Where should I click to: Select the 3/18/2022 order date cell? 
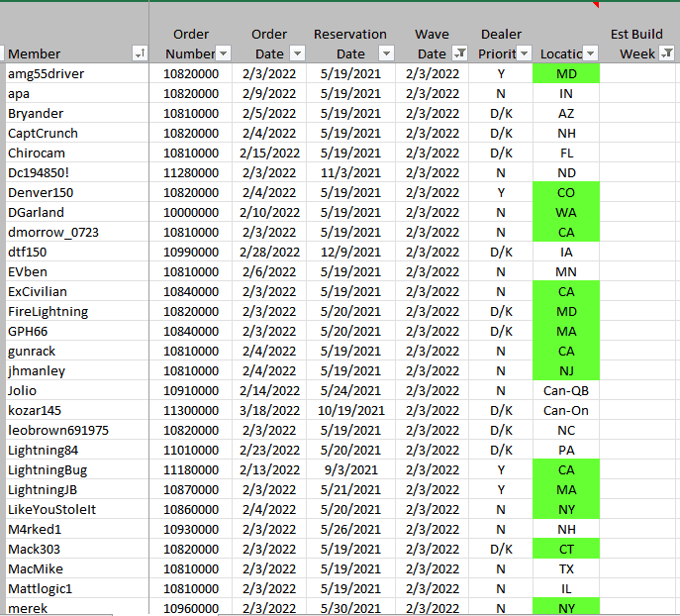[269, 410]
